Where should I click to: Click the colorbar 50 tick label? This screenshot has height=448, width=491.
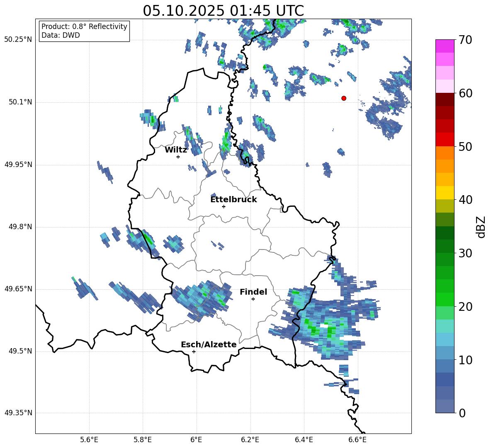465,146
